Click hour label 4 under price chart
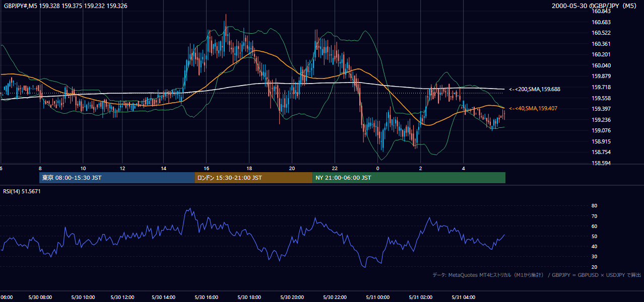Viewport: 644px width, 302px height. (x=464, y=168)
